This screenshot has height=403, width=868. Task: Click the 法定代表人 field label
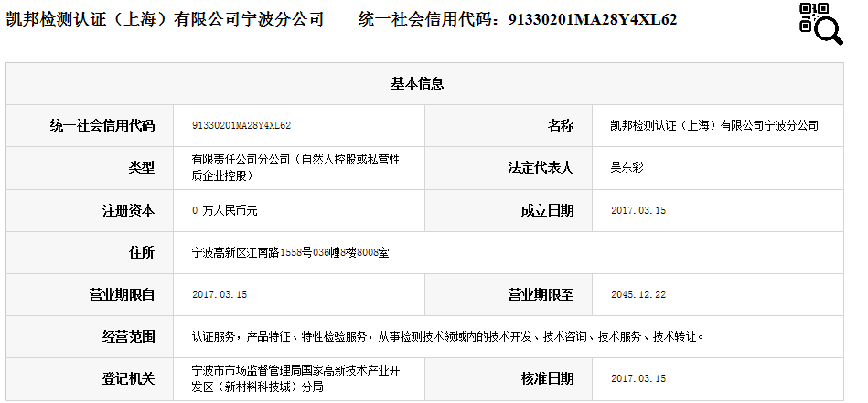(541, 167)
